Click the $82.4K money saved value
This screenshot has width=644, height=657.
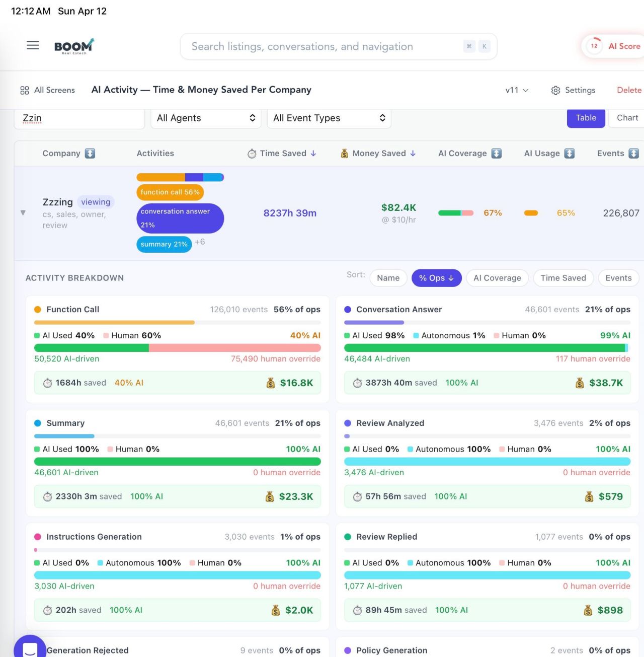tap(399, 207)
